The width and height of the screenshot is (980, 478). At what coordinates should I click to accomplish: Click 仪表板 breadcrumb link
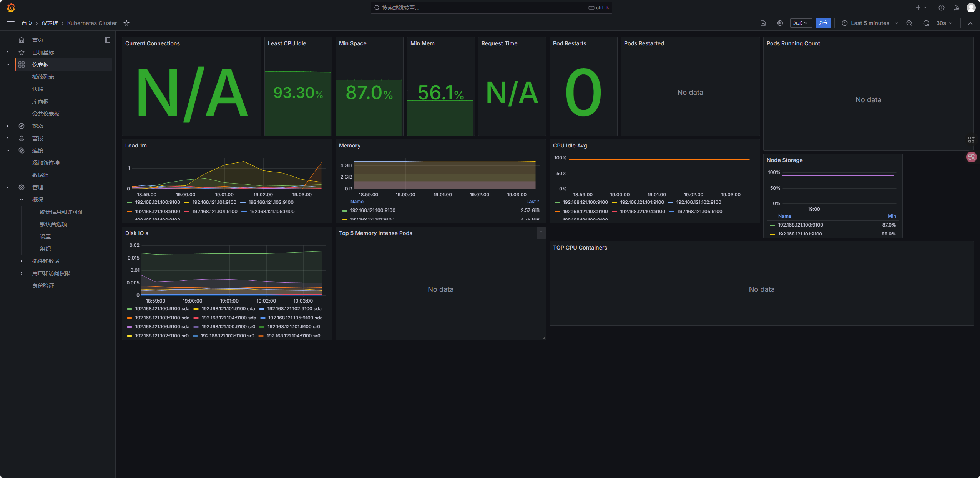[50, 23]
